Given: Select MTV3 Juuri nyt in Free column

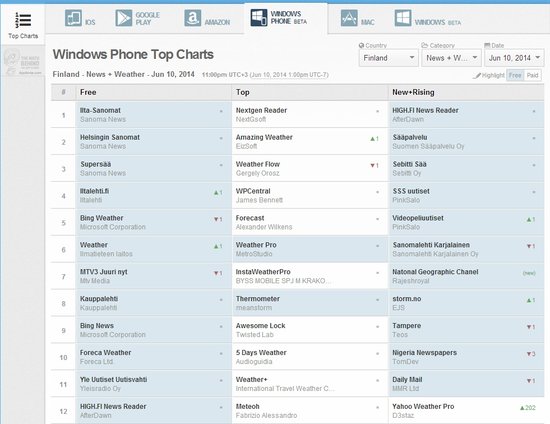Looking at the screenshot, I should coord(103,272).
